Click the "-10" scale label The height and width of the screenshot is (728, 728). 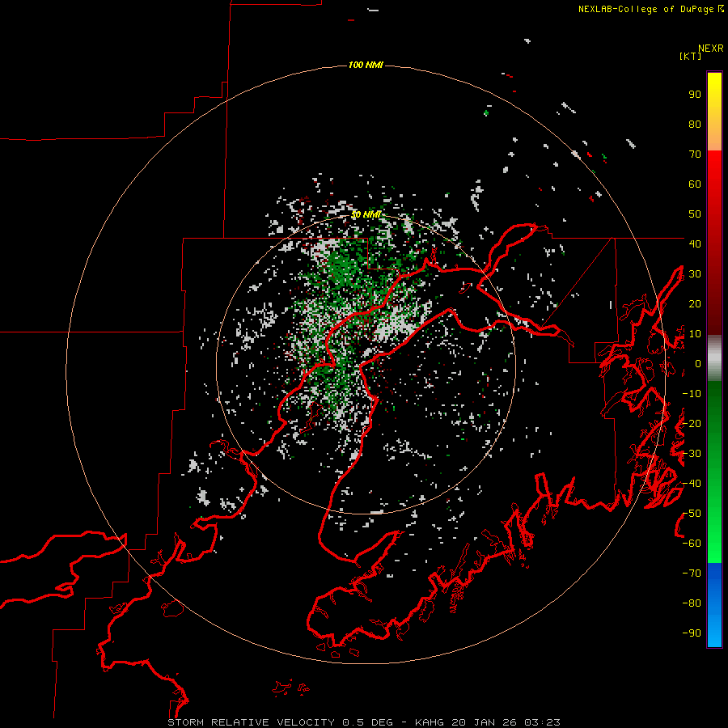tap(692, 394)
